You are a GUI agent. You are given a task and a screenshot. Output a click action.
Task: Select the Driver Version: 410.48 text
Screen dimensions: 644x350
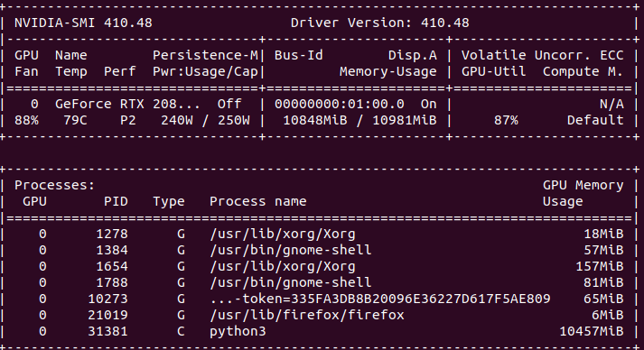380,23
